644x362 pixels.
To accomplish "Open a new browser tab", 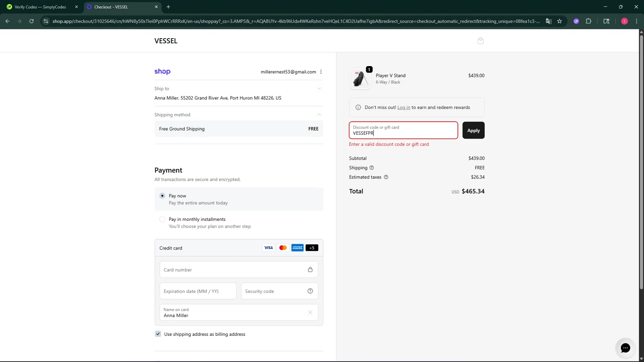I will (x=168, y=7).
